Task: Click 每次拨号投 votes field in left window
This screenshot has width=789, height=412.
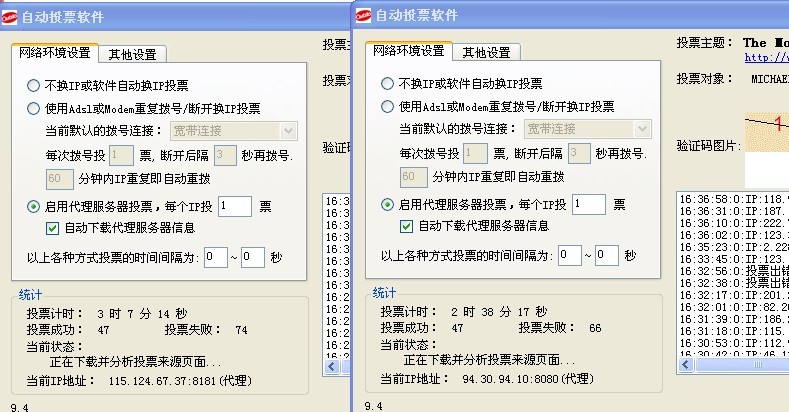Action: pyautogui.click(x=121, y=155)
